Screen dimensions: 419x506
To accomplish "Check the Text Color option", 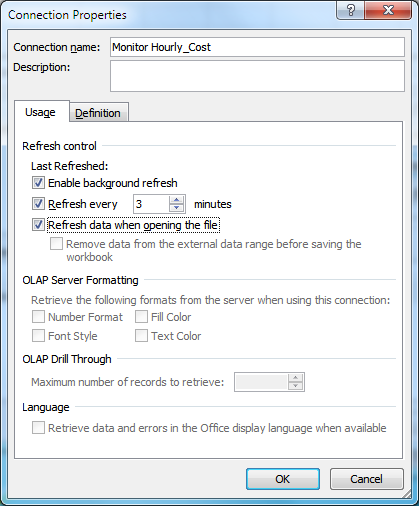I will (x=141, y=336).
